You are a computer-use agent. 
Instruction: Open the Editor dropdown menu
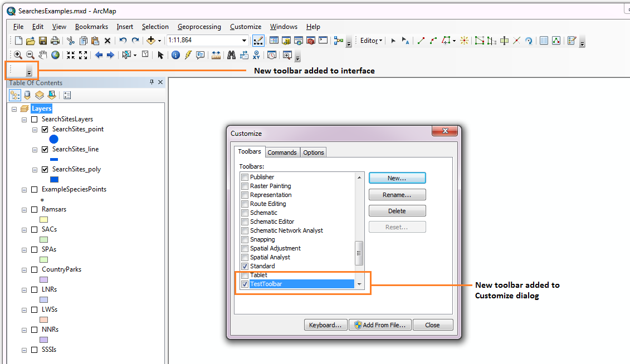[x=371, y=41]
